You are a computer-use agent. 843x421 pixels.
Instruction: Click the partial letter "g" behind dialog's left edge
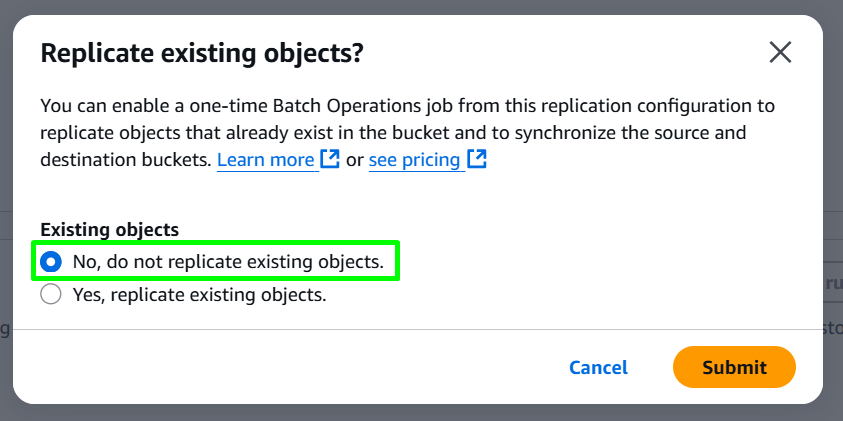5,329
